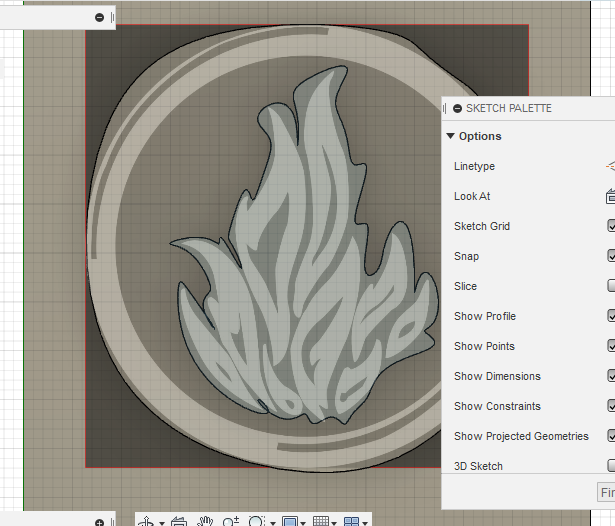Open Grid and Snaps settings icon
Image resolution: width=615 pixels, height=526 pixels.
tap(320, 522)
